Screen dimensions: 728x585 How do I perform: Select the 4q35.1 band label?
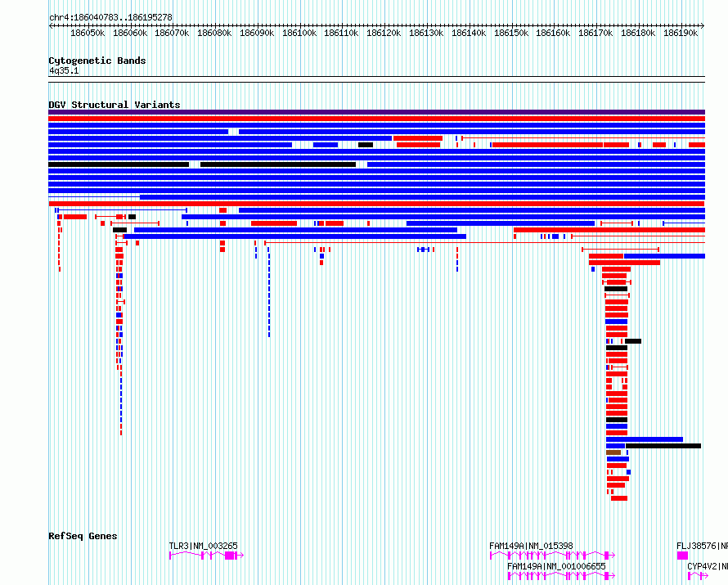point(64,70)
